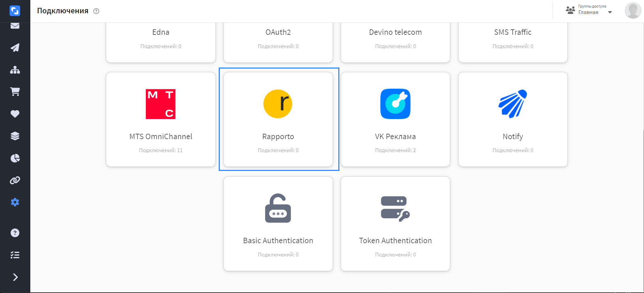Open the OAuth2 connection card
This screenshot has width=644, height=293.
[278, 42]
